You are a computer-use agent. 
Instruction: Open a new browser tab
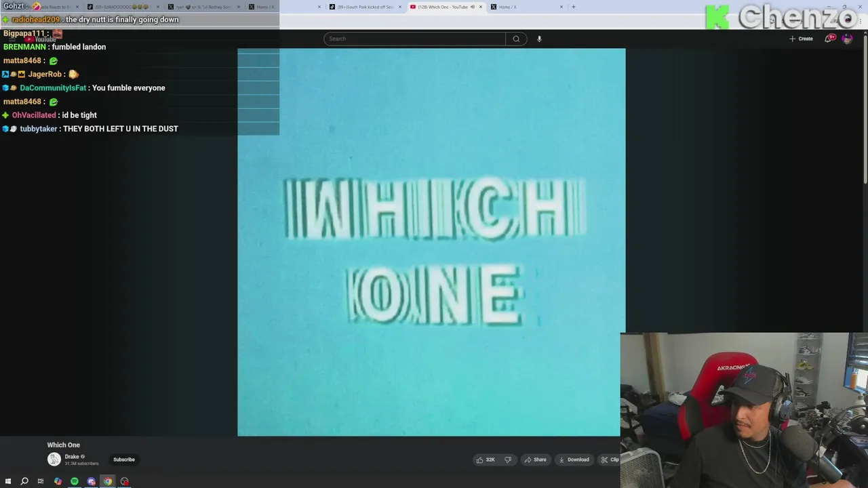(x=574, y=7)
